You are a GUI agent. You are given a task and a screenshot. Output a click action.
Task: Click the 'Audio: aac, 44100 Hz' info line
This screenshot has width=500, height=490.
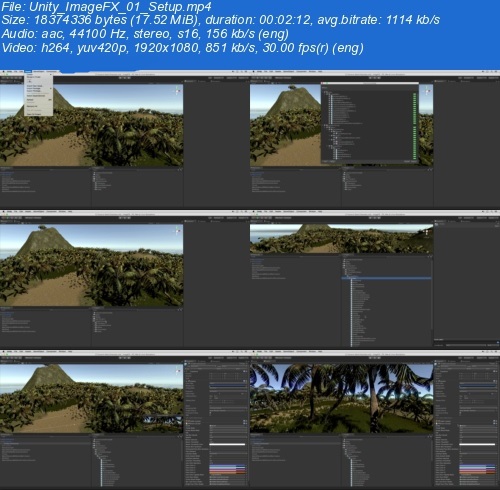coord(145,34)
